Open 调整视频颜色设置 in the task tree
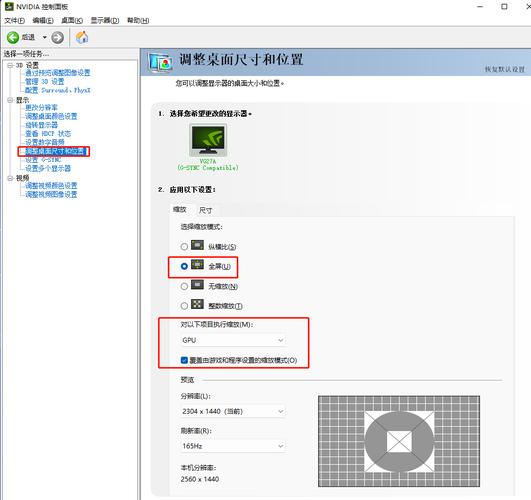 [51, 186]
